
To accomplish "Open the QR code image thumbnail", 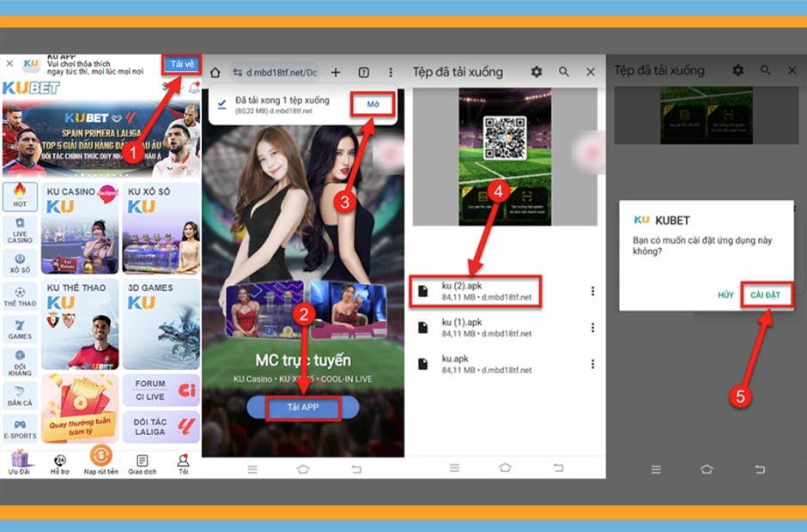I will [505, 157].
